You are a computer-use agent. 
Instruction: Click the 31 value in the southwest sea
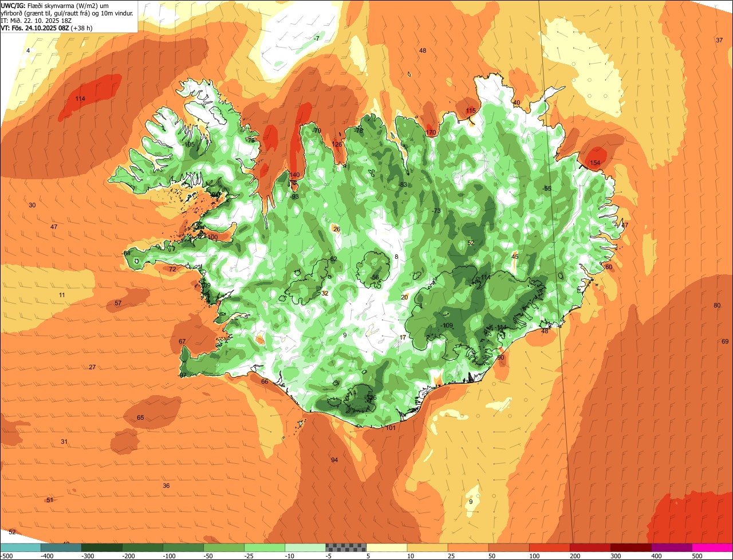point(64,441)
